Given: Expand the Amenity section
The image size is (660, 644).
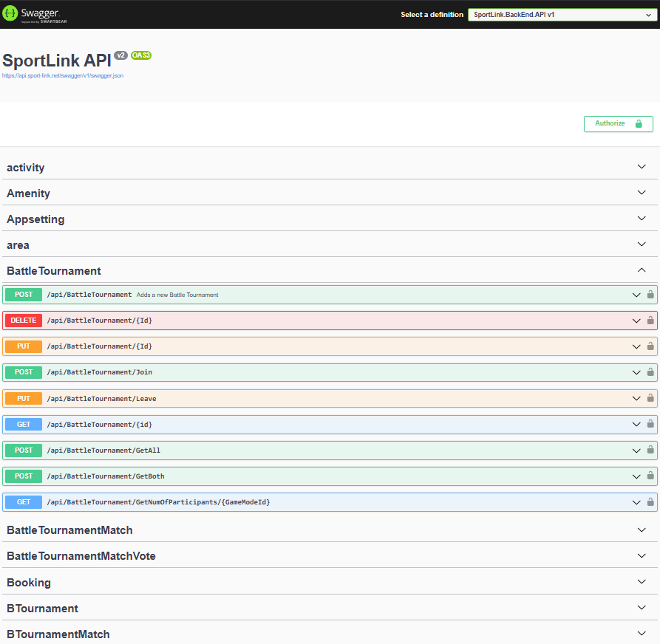Looking at the screenshot, I should [x=642, y=193].
